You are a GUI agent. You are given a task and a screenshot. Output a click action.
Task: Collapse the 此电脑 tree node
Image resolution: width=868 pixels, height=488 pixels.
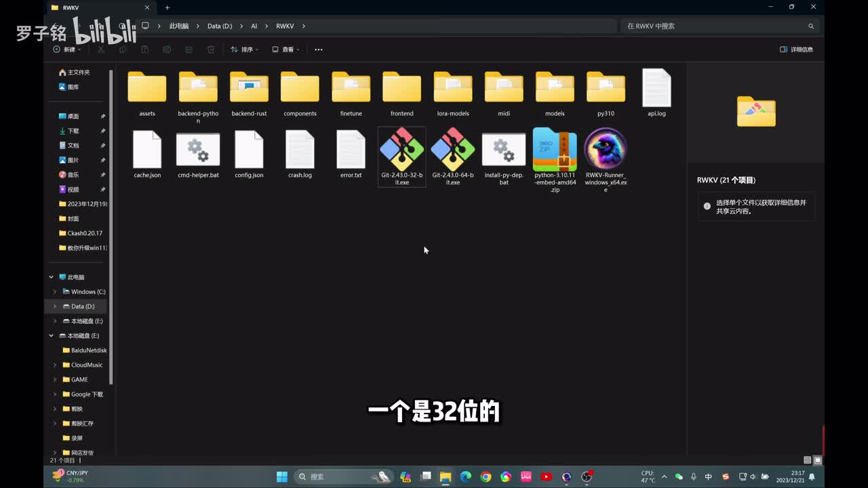tap(51, 277)
